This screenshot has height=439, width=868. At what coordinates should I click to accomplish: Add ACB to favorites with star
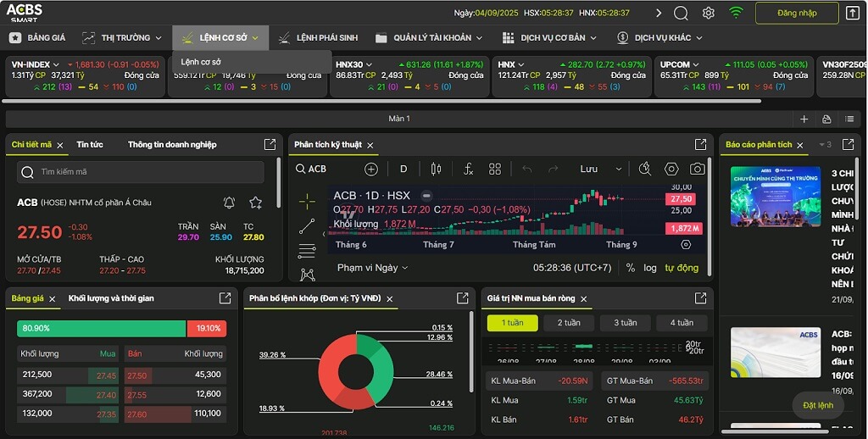pos(255,203)
